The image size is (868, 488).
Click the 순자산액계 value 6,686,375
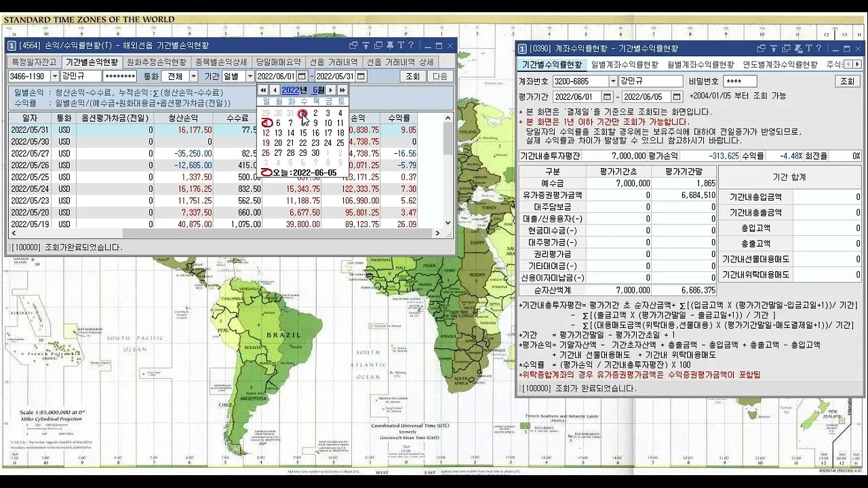click(x=685, y=290)
